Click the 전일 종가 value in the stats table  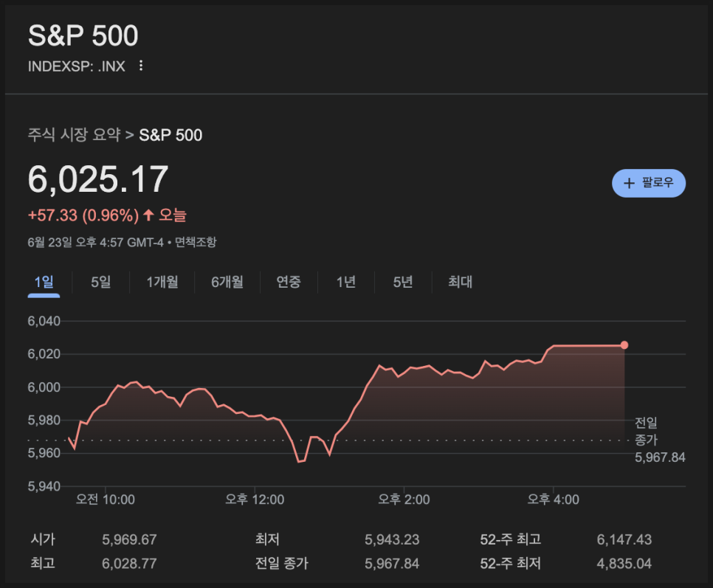coord(392,564)
